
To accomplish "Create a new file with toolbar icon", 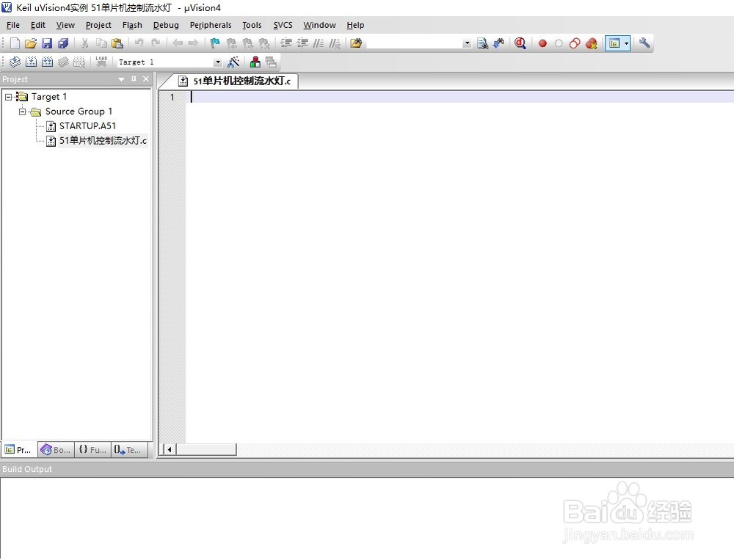I will coord(15,43).
